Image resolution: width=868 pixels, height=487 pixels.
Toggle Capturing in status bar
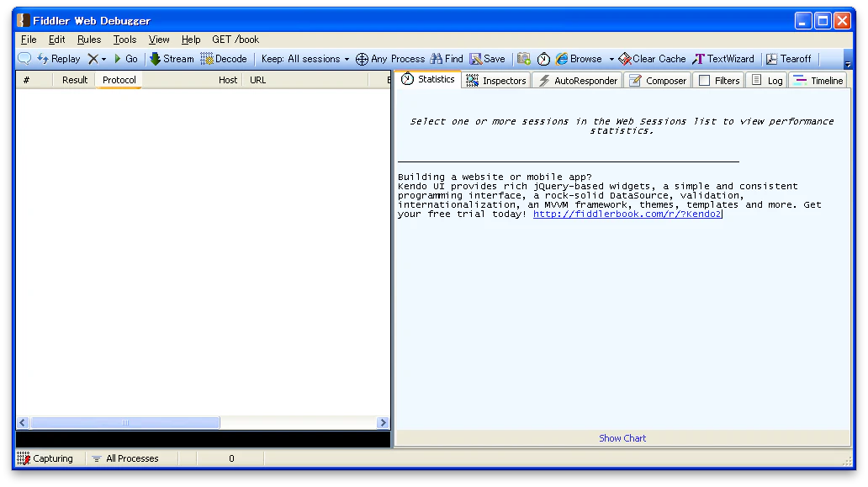click(45, 458)
